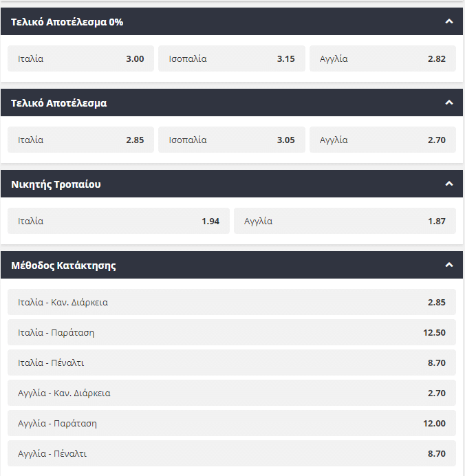Image resolution: width=465 pixels, height=476 pixels.
Task: Bet on Αγγλία trophy winner 1.87
Action: pyautogui.click(x=345, y=221)
